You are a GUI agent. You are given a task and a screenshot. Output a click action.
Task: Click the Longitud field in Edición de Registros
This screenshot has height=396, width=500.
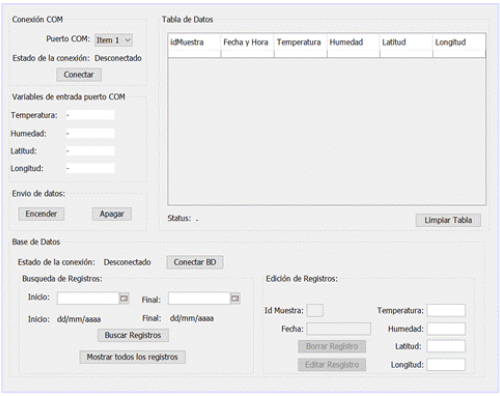446,365
